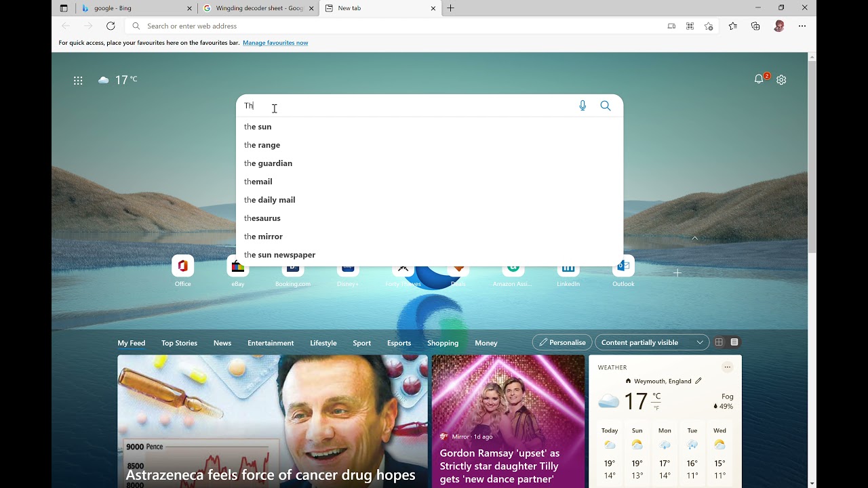Open page settings gear icon
The height and width of the screenshot is (488, 868).
[x=781, y=80]
